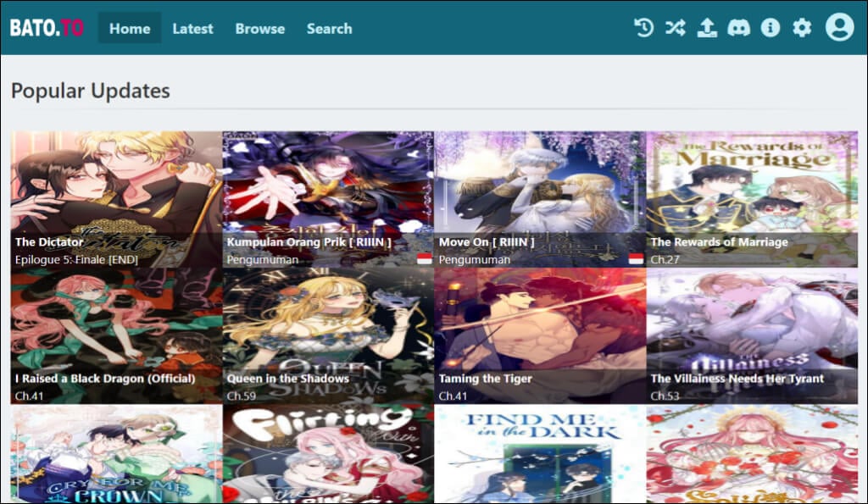The image size is (868, 504).
Task: Open the user profile avatar icon
Action: pos(840,28)
